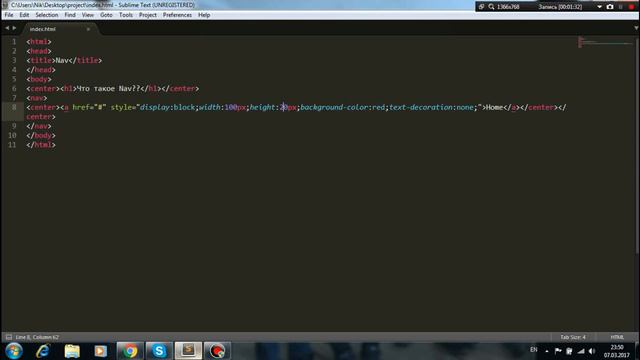Open the Find menu
The width and height of the screenshot is (640, 360).
(70, 15)
